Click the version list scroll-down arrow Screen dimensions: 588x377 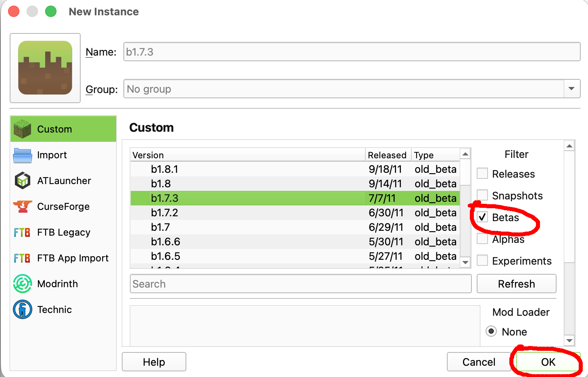point(465,262)
